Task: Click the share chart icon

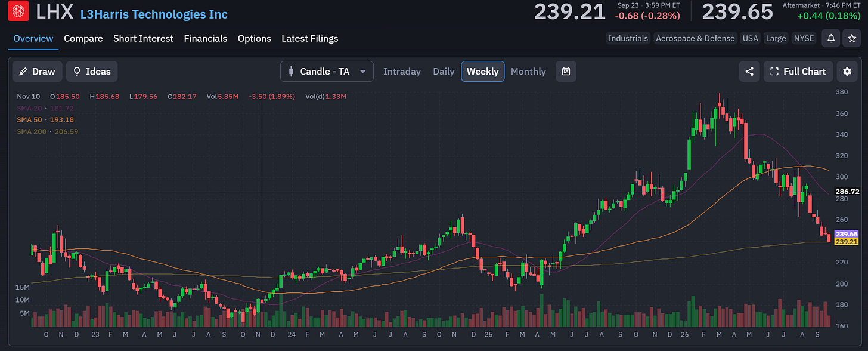Action: pyautogui.click(x=749, y=72)
